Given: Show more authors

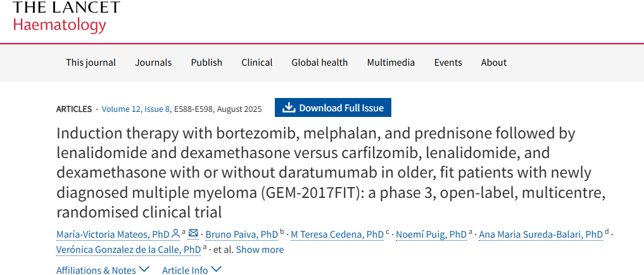Looking at the screenshot, I should click(260, 250).
